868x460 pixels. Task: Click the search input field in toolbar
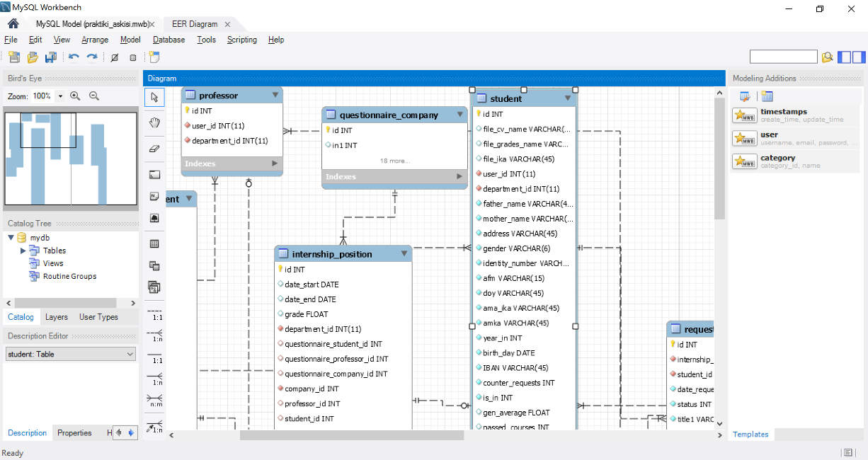coord(783,57)
